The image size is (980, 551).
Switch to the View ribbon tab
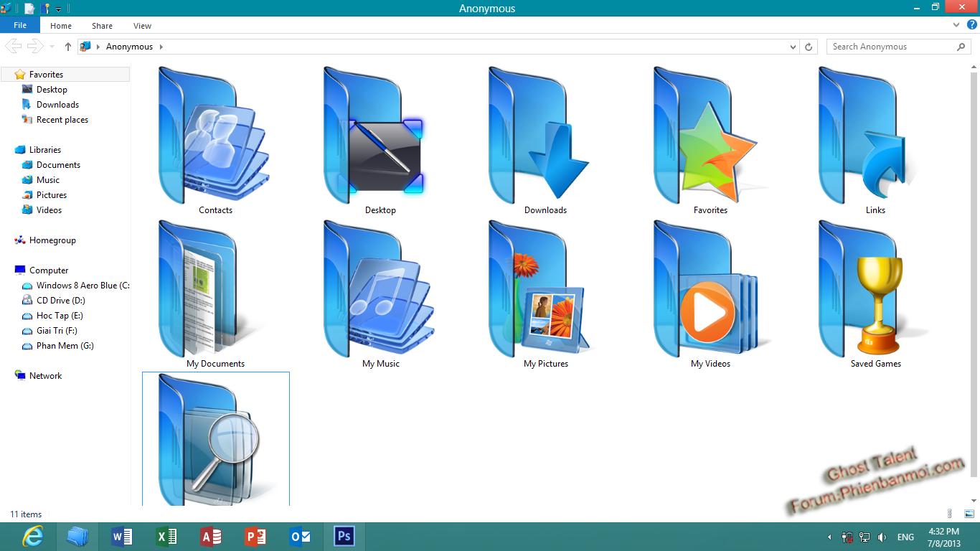tap(142, 26)
